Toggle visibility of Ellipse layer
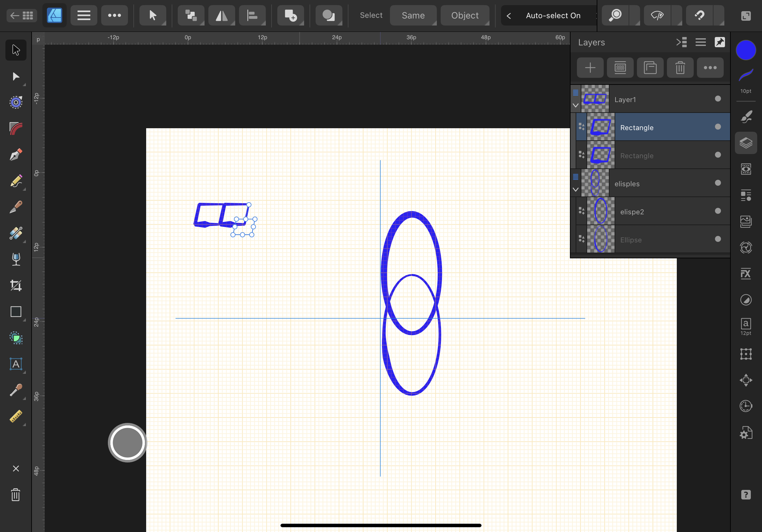The image size is (762, 532). click(718, 239)
